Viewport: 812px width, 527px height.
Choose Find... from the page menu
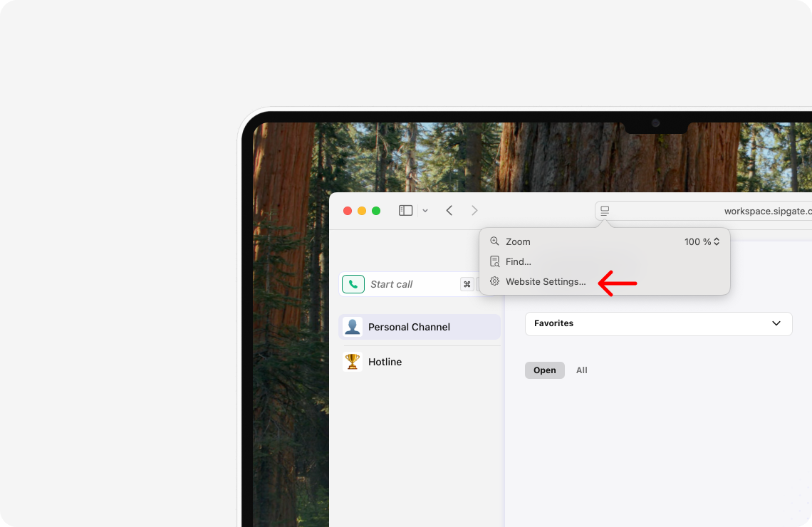tap(605, 261)
